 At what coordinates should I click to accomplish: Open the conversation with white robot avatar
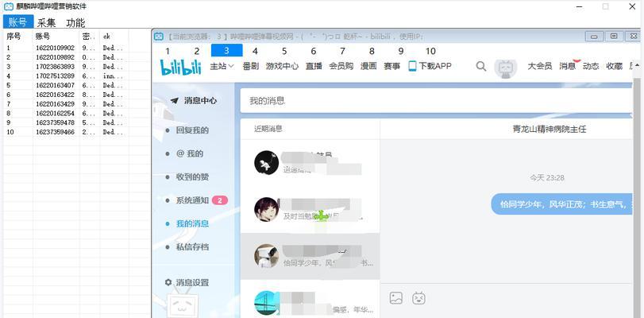click(310, 256)
